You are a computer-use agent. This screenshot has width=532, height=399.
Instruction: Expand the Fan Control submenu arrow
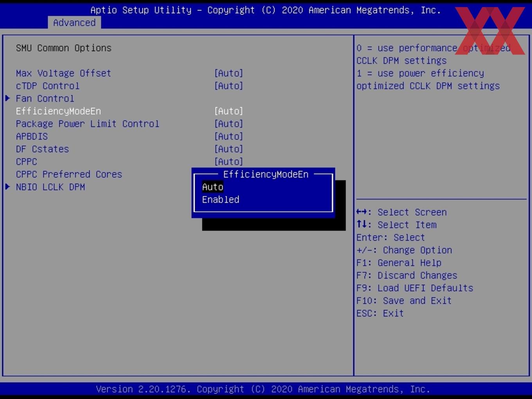tap(8, 98)
